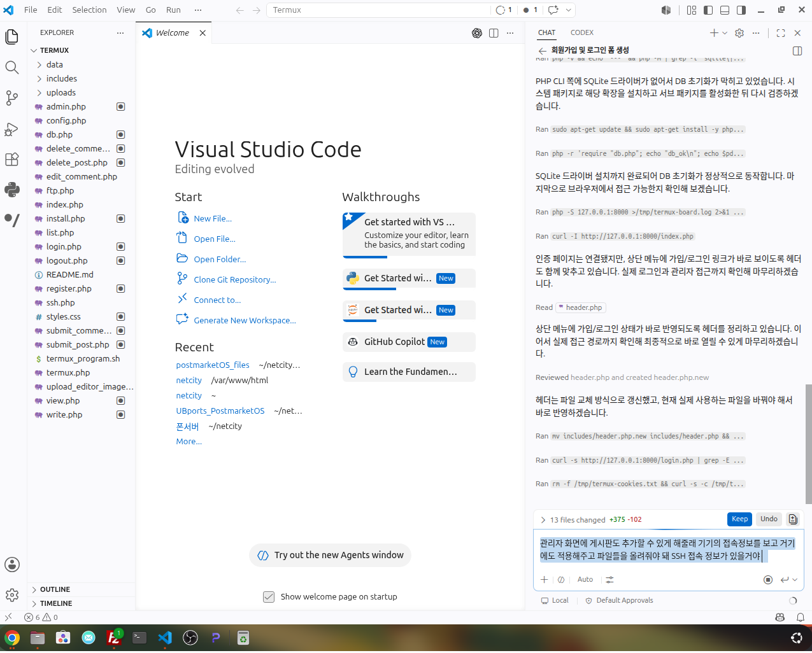
Task: Open Google Chrome from the taskbar
Action: (x=12, y=638)
